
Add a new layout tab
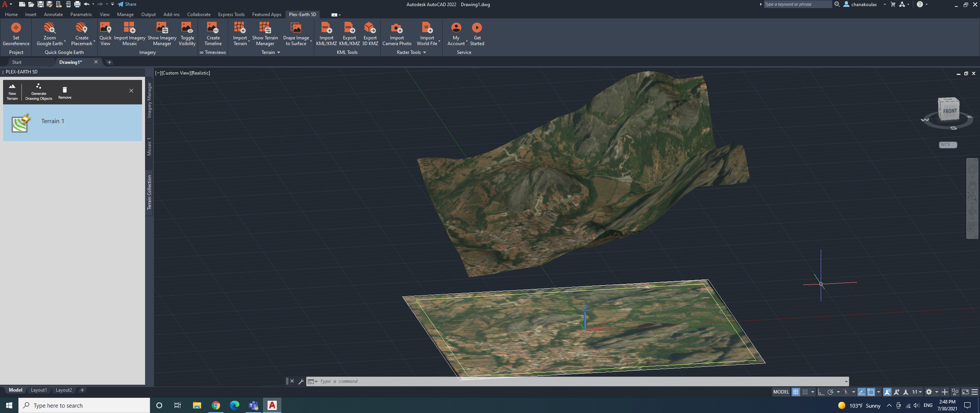82,390
